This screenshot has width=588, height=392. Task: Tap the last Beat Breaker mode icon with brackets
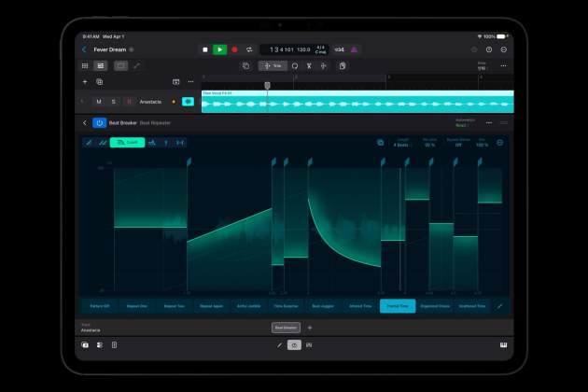point(180,143)
